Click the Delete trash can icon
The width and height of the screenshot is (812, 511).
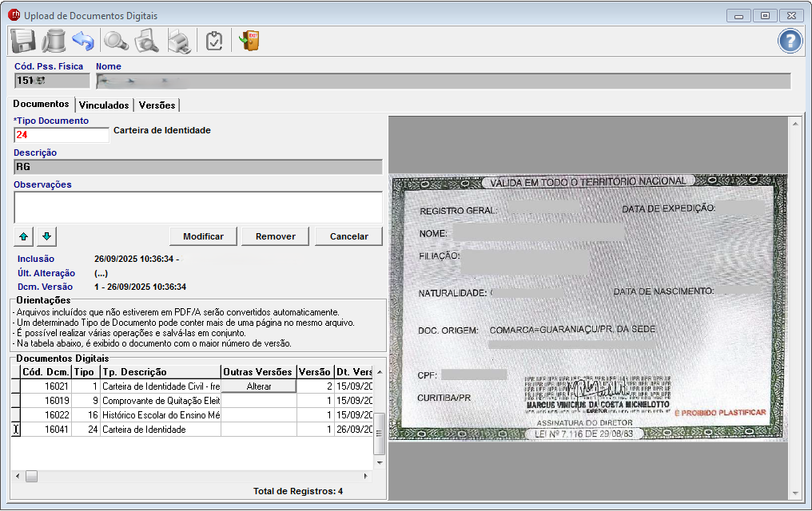point(53,40)
